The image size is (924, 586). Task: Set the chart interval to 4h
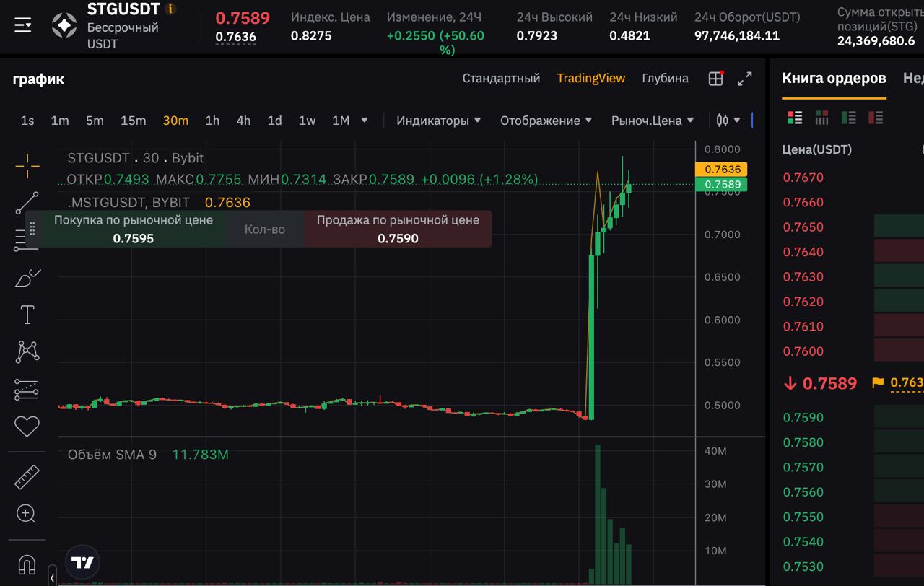(243, 121)
